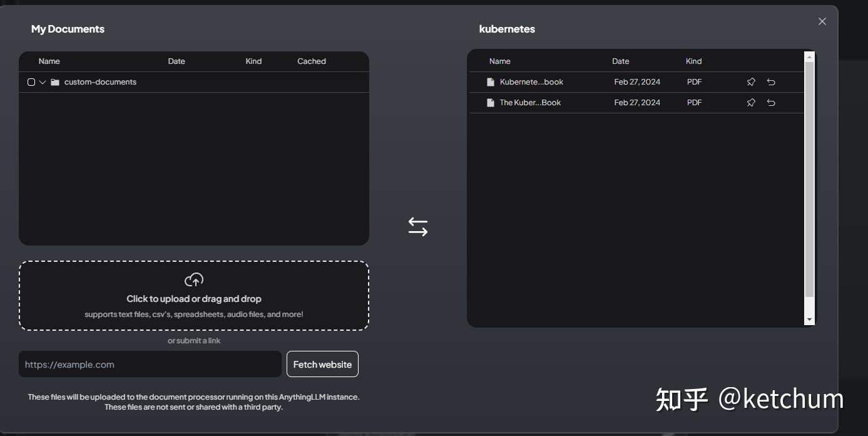
Task: Click the Fetch website button
Action: click(x=322, y=364)
